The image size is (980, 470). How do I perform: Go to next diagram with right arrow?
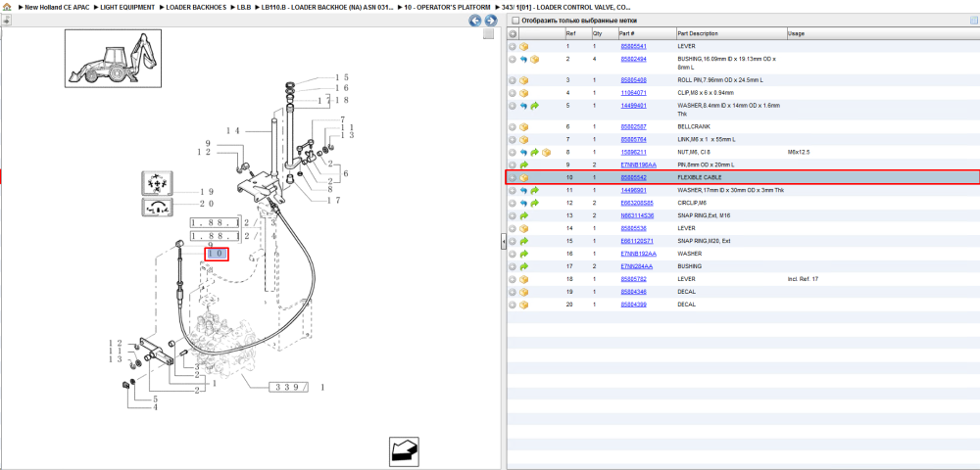[491, 21]
